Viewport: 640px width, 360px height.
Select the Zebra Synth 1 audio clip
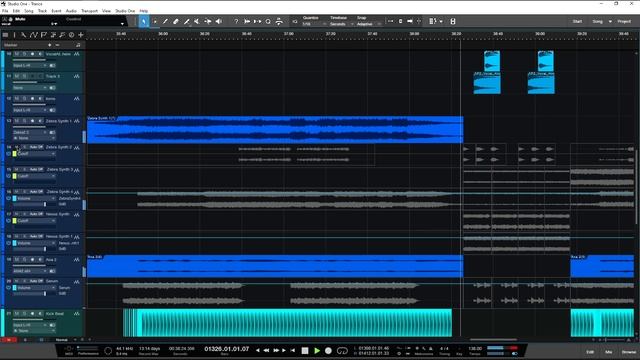click(x=275, y=129)
